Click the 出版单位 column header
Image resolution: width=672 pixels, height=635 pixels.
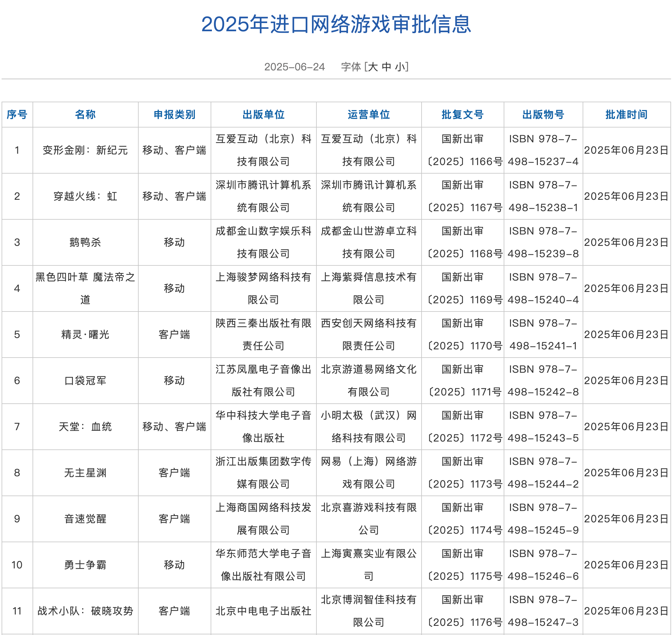(263, 115)
